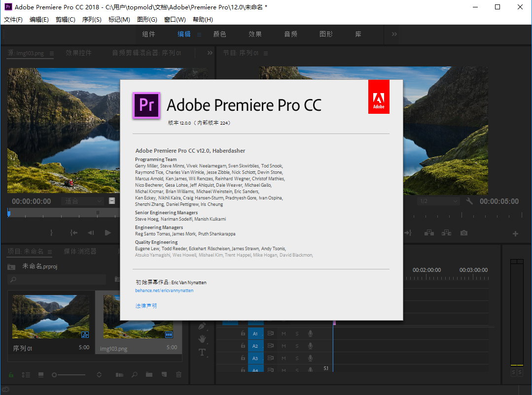Open the 编辑 workspace menu icon
Screen dimensions: 532x395
coord(199,34)
